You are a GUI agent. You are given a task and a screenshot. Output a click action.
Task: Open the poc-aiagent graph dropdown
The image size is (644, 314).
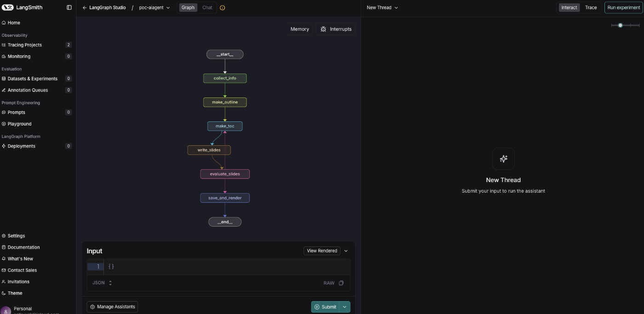tap(155, 8)
